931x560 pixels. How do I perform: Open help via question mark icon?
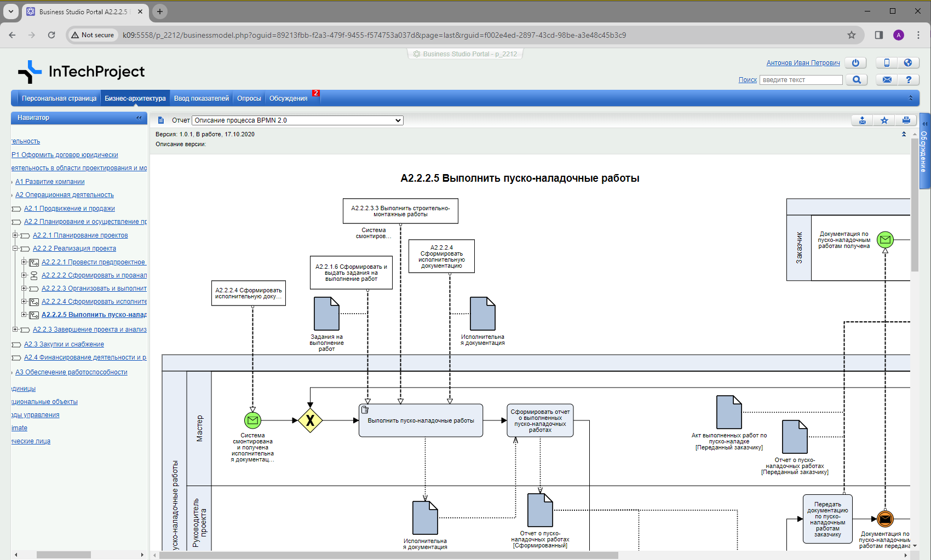pos(908,80)
